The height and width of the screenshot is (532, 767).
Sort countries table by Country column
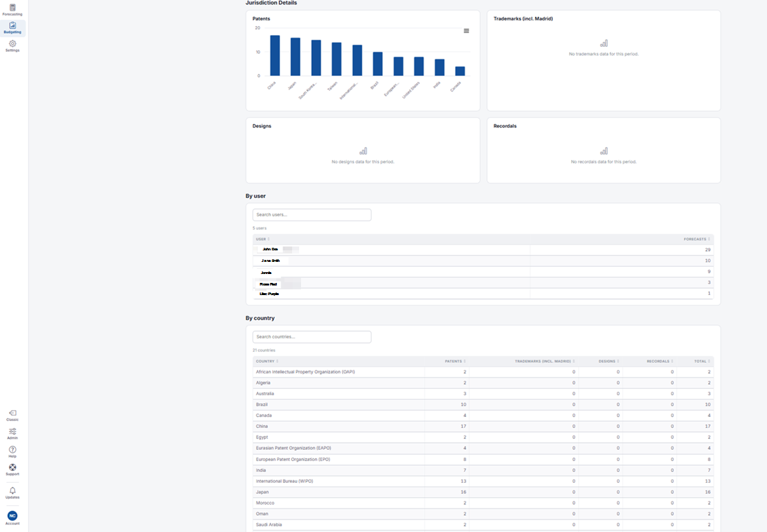(x=267, y=361)
